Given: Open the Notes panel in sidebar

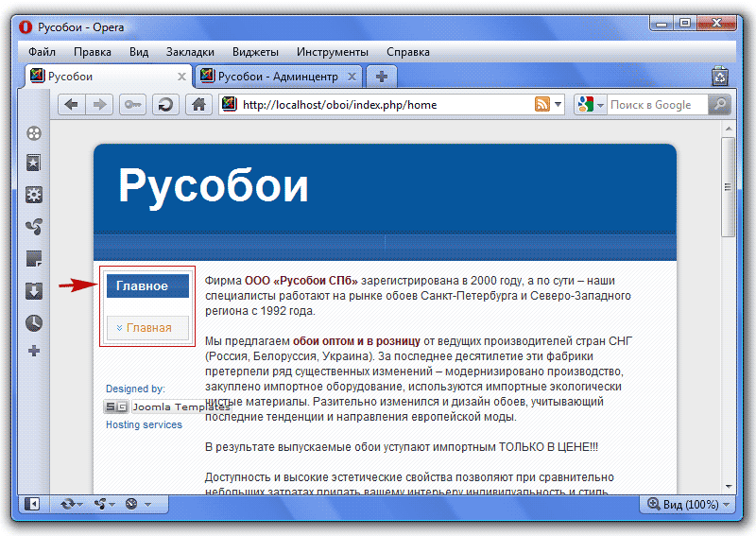Looking at the screenshot, I should point(34,259).
